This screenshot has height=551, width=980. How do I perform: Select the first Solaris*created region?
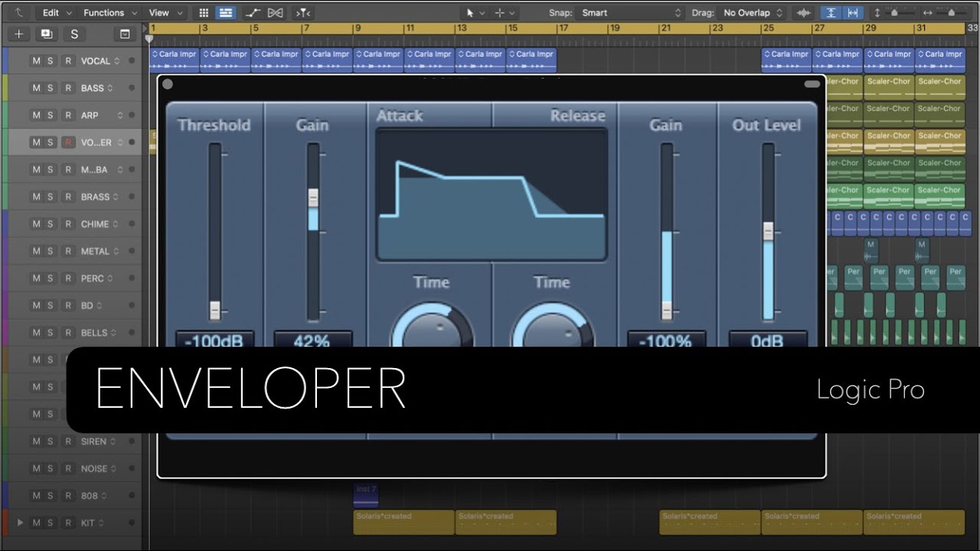(x=403, y=523)
